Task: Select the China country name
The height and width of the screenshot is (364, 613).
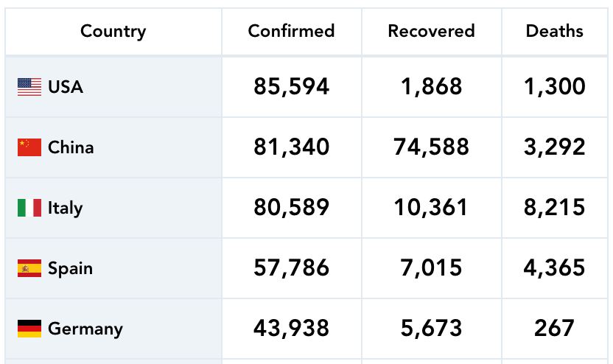Action: (71, 147)
